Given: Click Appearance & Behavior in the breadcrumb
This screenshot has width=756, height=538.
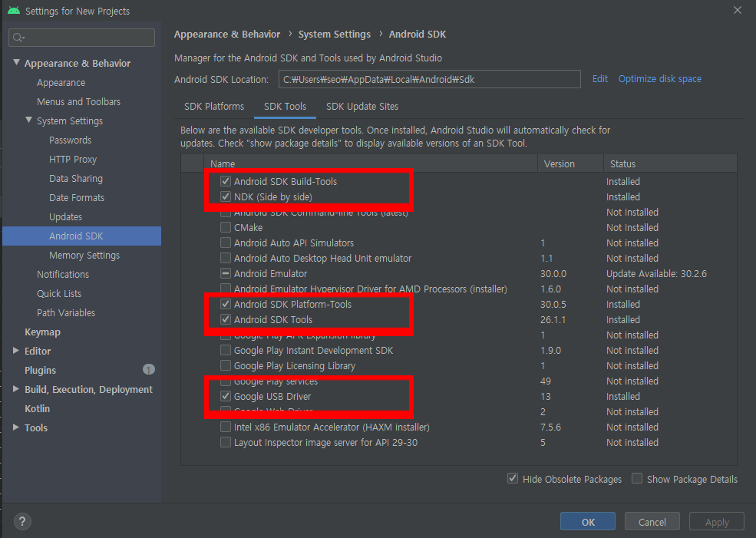Looking at the screenshot, I should [227, 35].
